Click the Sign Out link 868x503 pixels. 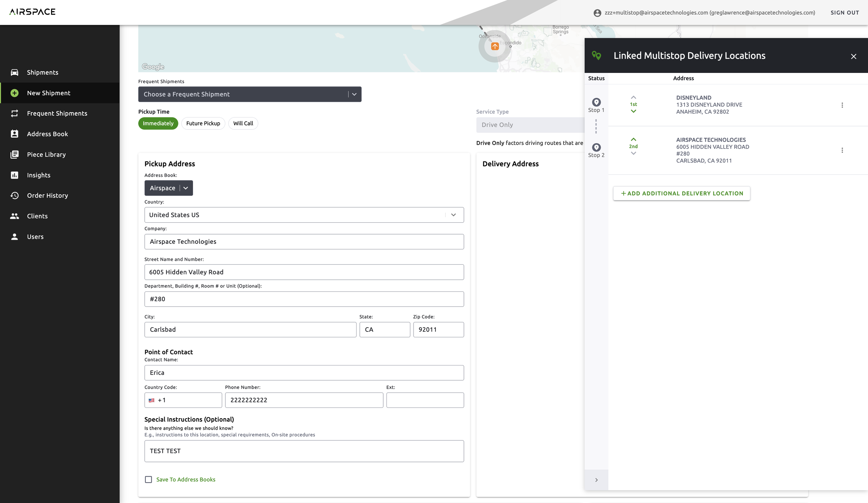(844, 13)
